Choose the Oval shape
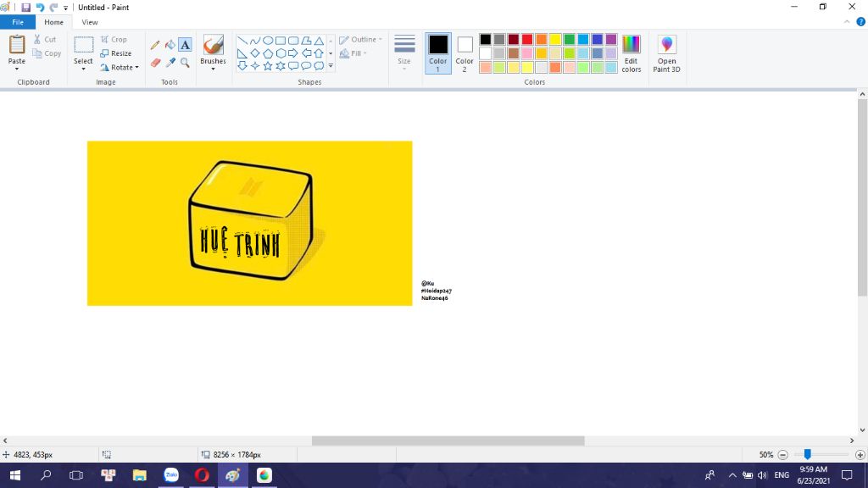Screen dimensions: 868x488 point(268,41)
